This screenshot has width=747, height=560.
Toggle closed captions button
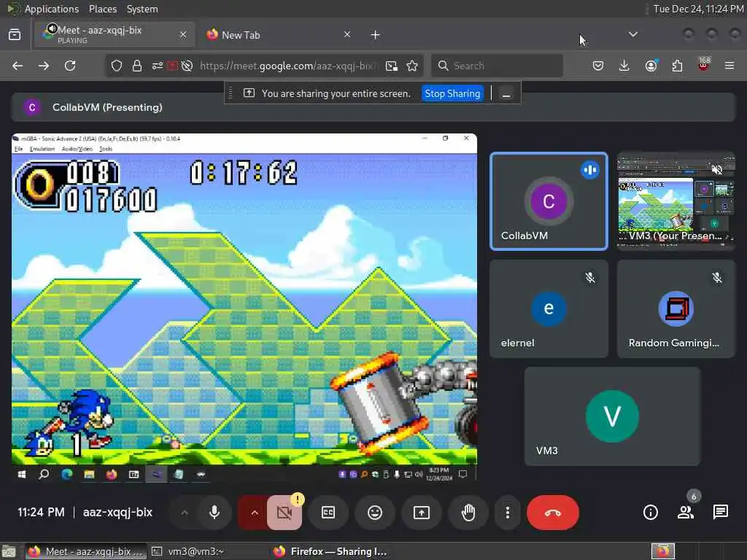pos(328,513)
